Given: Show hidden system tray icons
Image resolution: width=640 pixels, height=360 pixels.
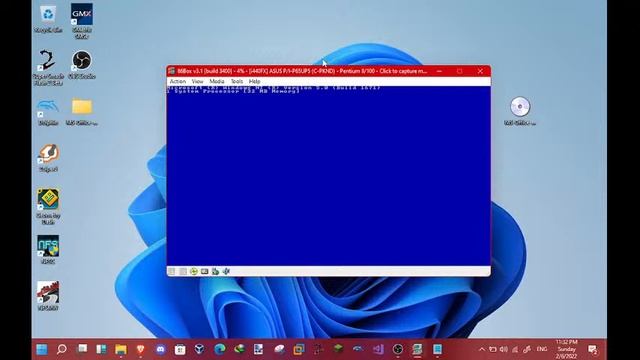Looking at the screenshot, I should coord(482,349).
